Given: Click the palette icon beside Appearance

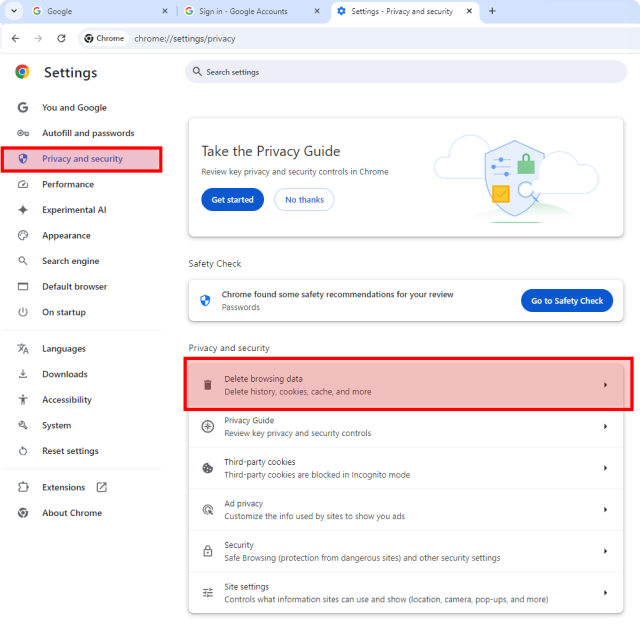Looking at the screenshot, I should pyautogui.click(x=23, y=235).
